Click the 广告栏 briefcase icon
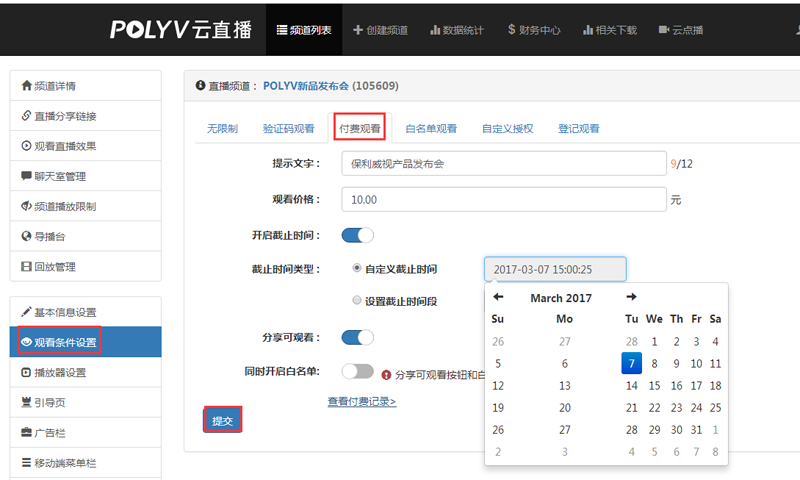This screenshot has width=800, height=480. [x=27, y=433]
